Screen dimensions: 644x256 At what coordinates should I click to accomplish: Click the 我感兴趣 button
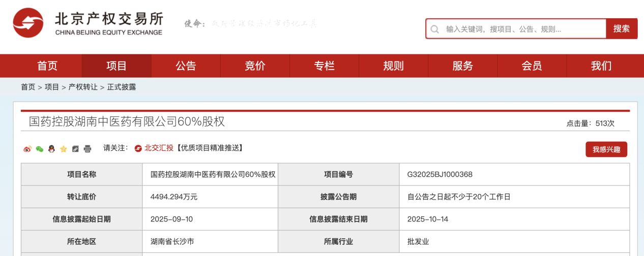point(606,149)
